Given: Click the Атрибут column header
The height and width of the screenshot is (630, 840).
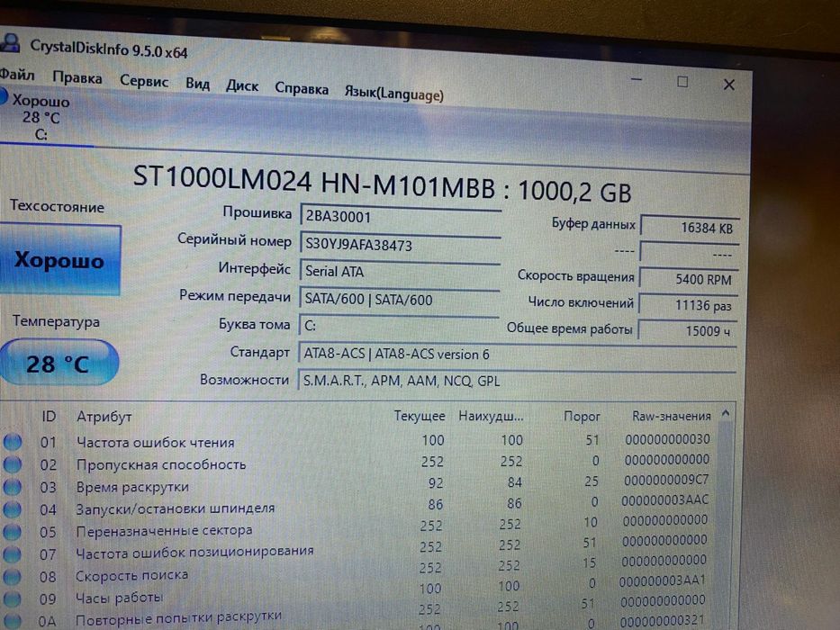Looking at the screenshot, I should tap(104, 417).
